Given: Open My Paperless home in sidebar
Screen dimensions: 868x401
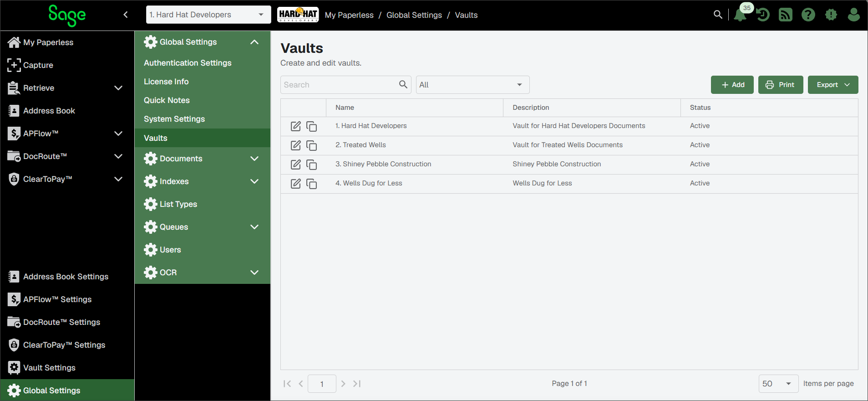Looking at the screenshot, I should pyautogui.click(x=67, y=42).
